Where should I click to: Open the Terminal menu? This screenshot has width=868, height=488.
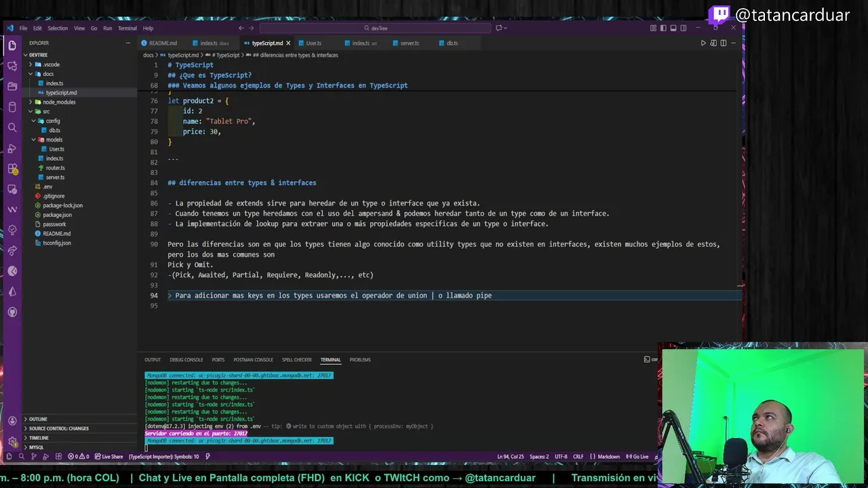pyautogui.click(x=127, y=28)
